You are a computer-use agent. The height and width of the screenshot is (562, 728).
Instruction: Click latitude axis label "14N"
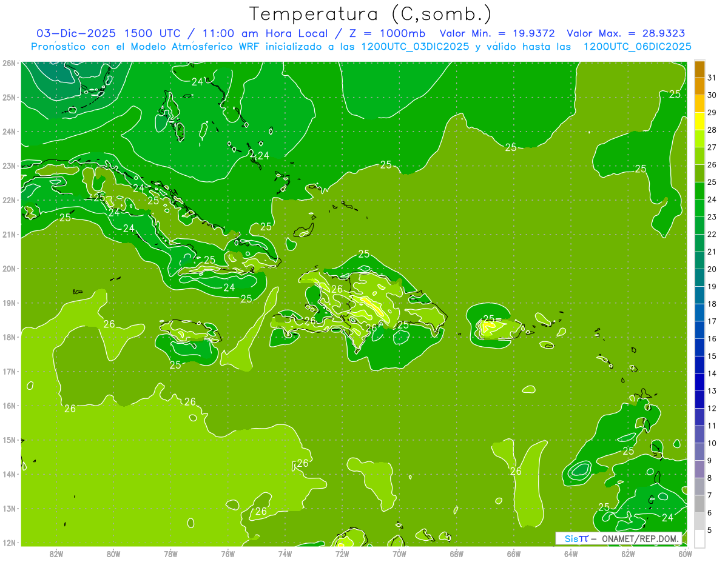coord(8,474)
